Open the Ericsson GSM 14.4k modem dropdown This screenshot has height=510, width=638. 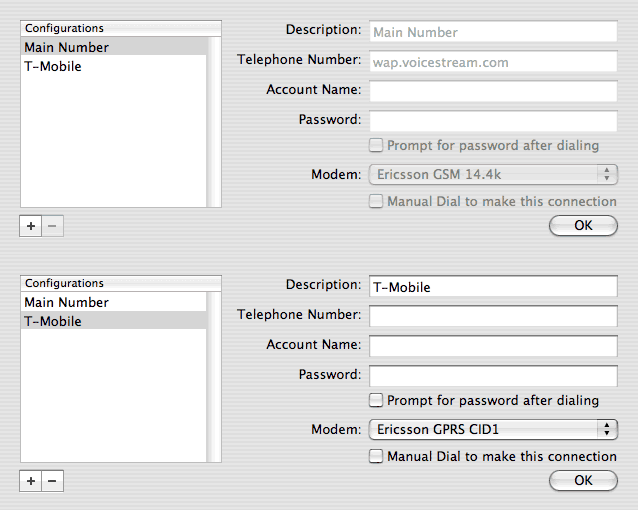point(493,175)
